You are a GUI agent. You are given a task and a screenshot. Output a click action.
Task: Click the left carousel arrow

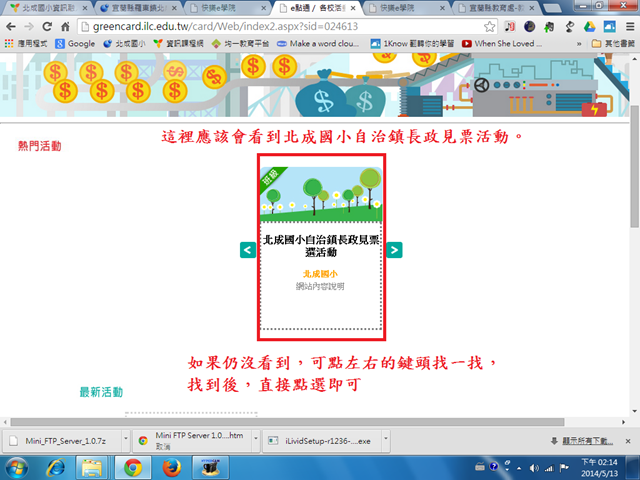coord(247,250)
